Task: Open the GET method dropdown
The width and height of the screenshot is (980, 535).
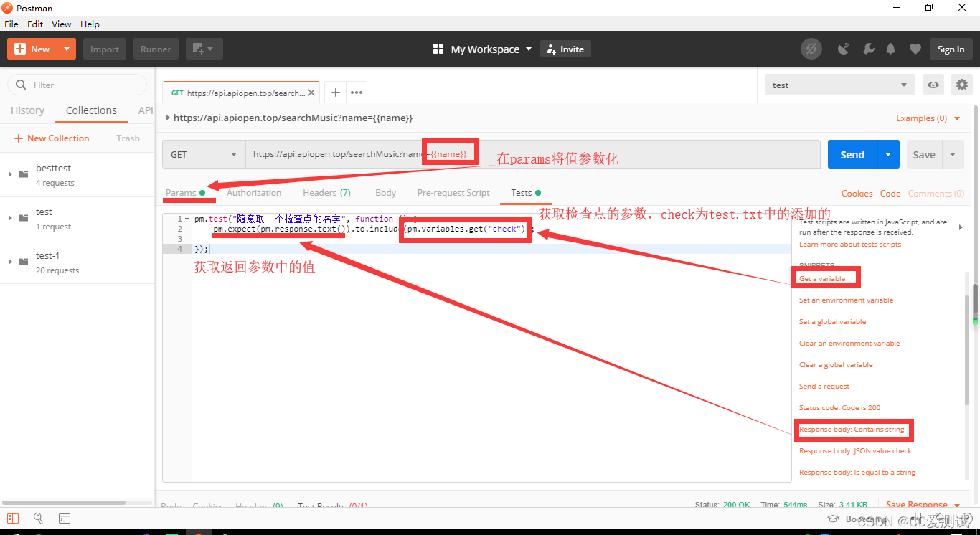Action: tap(204, 154)
